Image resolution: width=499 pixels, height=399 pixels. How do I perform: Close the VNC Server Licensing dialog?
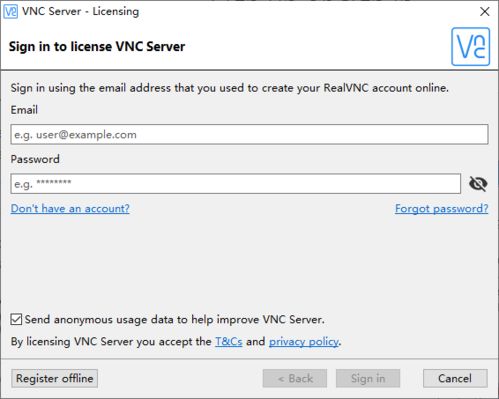click(x=484, y=12)
